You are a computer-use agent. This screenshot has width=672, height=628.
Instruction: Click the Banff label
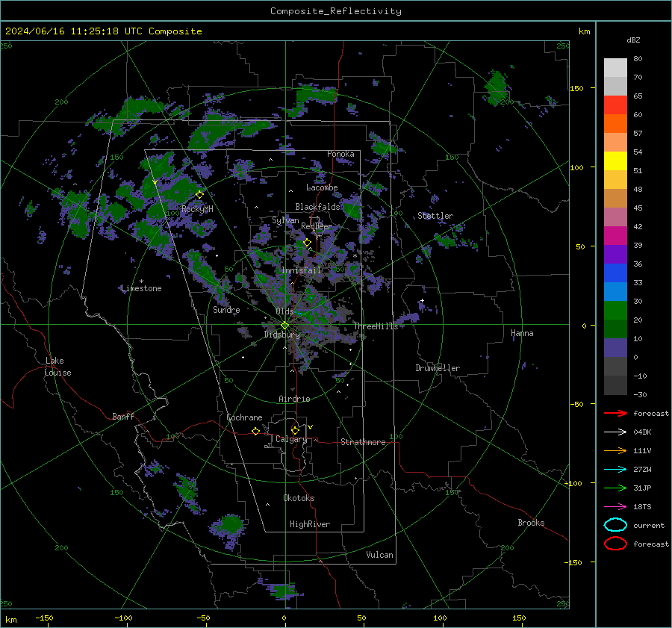point(123,416)
